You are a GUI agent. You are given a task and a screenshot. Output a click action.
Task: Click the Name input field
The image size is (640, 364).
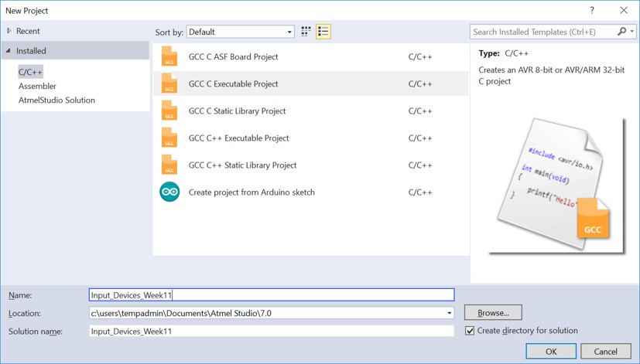pyautogui.click(x=272, y=294)
